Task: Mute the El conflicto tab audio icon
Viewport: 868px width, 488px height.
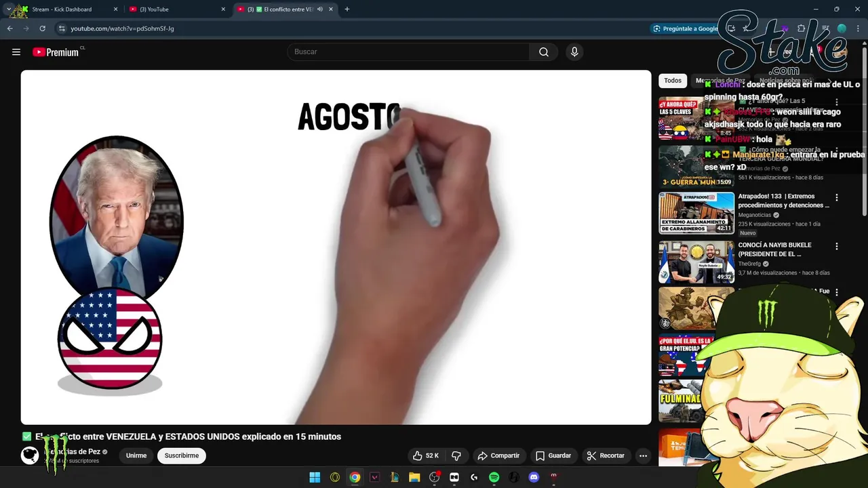Action: click(x=320, y=9)
